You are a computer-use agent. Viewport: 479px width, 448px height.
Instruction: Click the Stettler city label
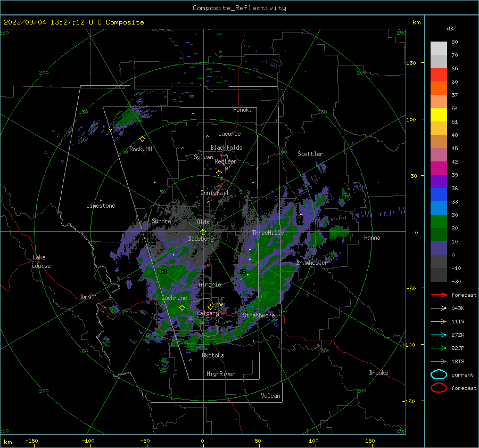click(310, 154)
